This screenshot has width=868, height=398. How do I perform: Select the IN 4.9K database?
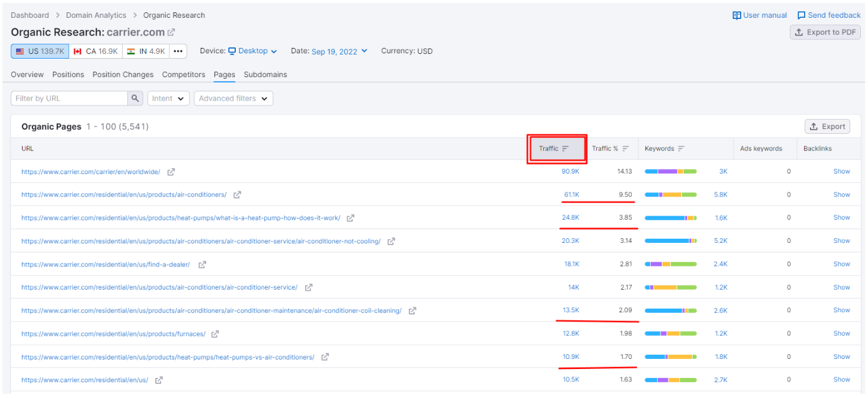(146, 52)
